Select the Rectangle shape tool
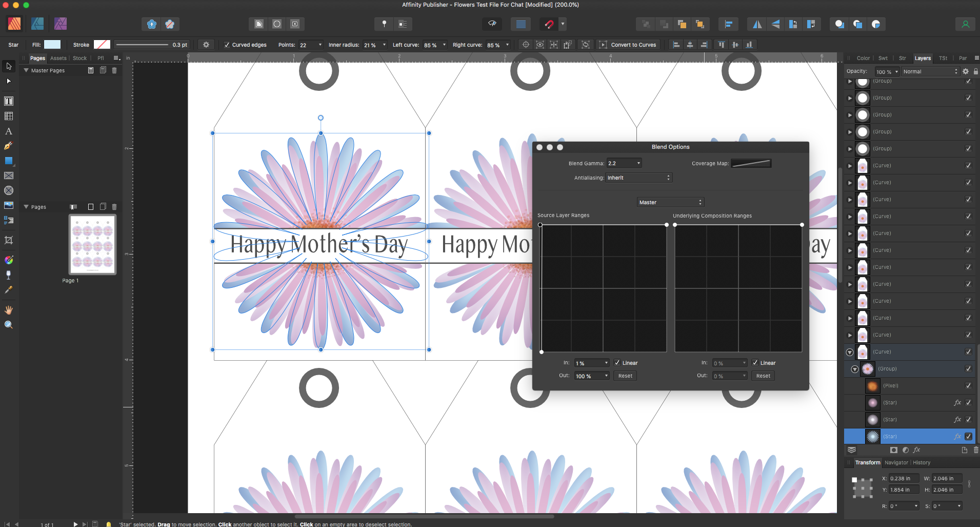 click(9, 161)
